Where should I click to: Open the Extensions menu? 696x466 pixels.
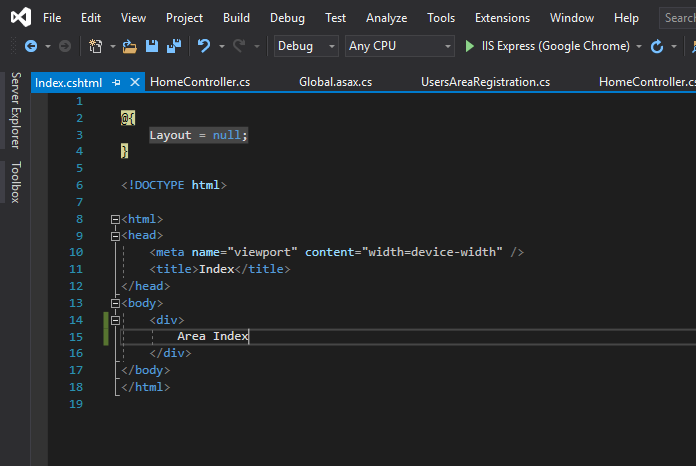(502, 18)
